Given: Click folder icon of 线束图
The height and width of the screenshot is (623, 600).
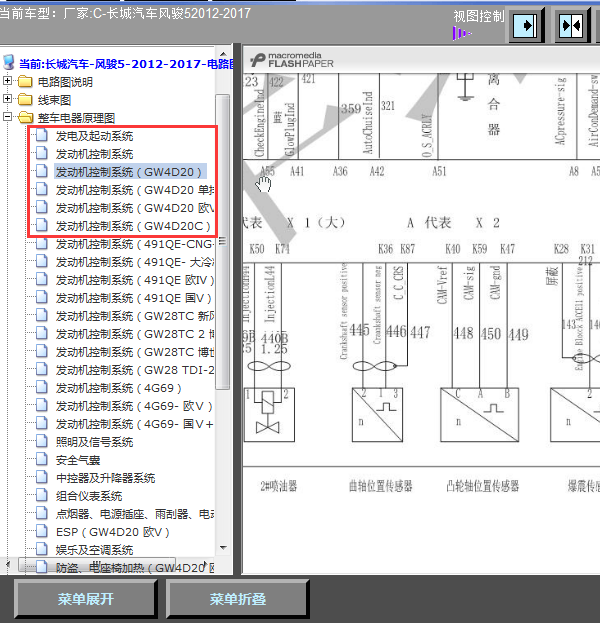Looking at the screenshot, I should click(25, 99).
